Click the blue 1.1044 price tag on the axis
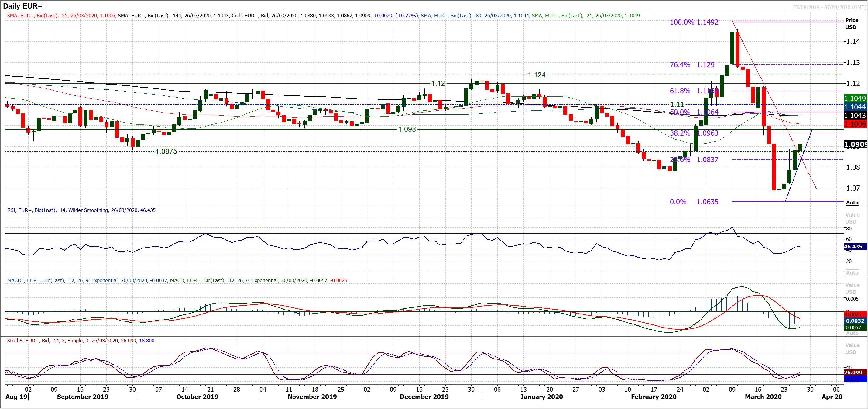The image size is (868, 409). click(856, 107)
